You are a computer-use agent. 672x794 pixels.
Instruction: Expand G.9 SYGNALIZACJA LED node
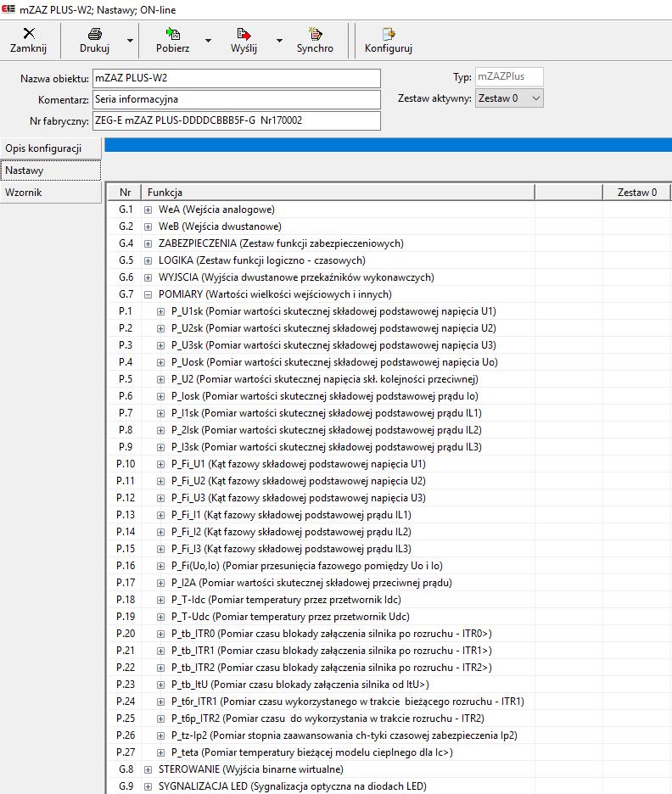coord(148,786)
